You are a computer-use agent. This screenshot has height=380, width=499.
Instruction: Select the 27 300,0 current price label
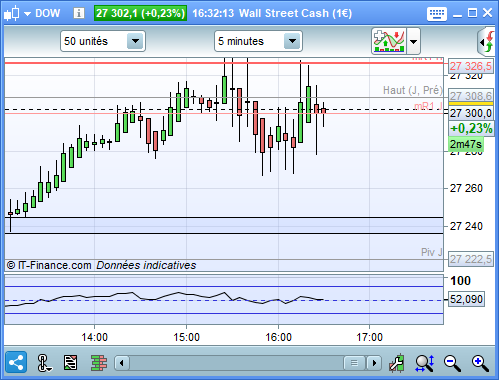[470, 113]
